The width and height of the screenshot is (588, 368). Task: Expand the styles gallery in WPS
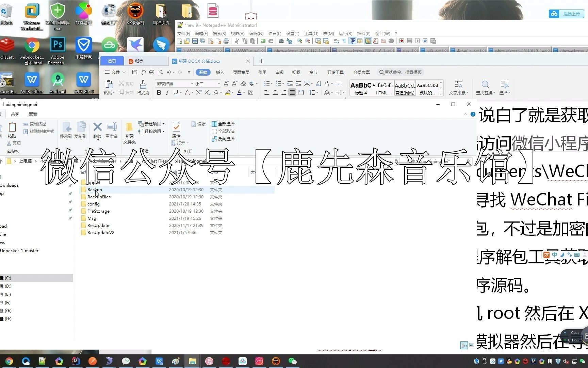[441, 93]
